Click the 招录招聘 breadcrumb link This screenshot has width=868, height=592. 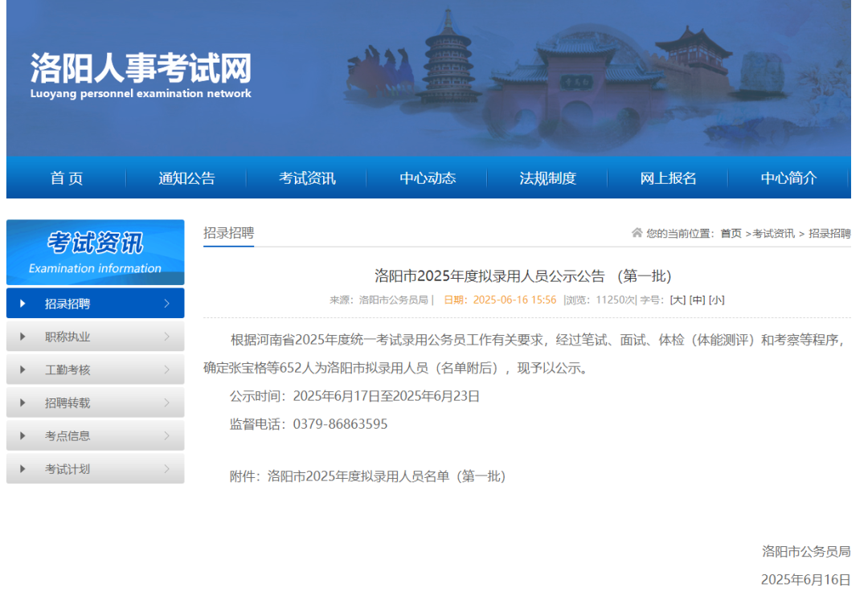click(x=829, y=234)
